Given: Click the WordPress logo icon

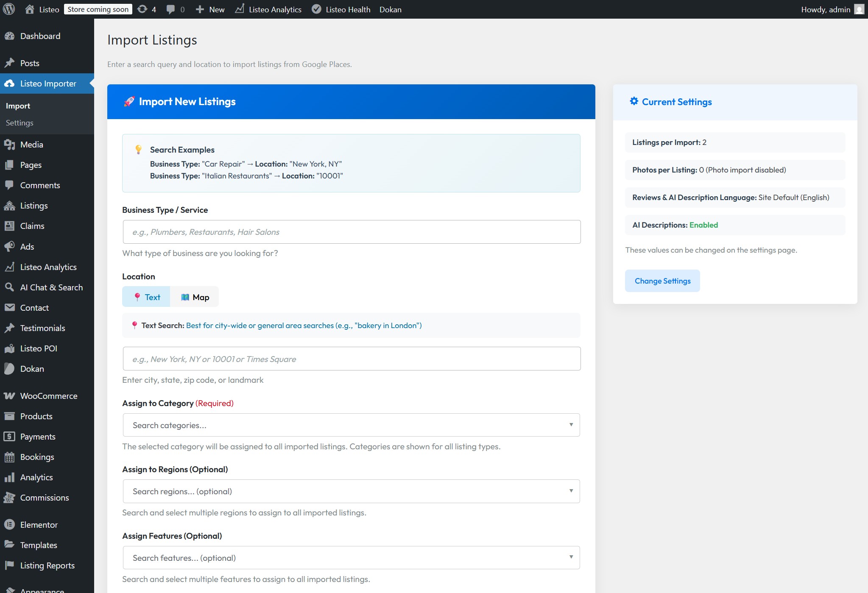Looking at the screenshot, I should click(9, 9).
